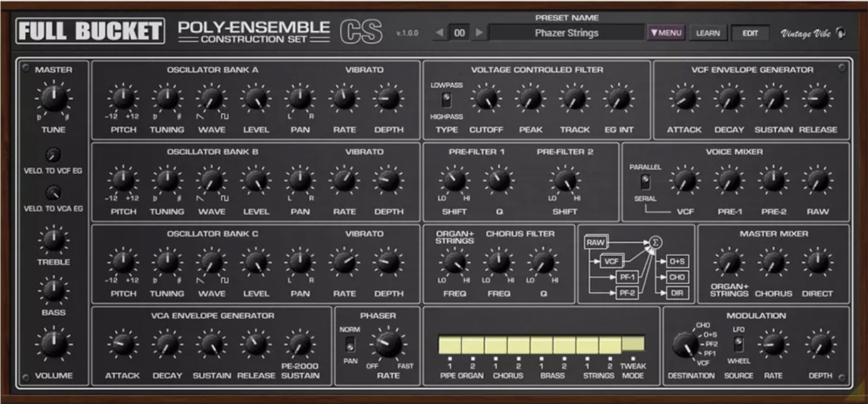Click Pre-Filter 1 Shift knob
Viewport: 868px width, 404px height.
(455, 180)
